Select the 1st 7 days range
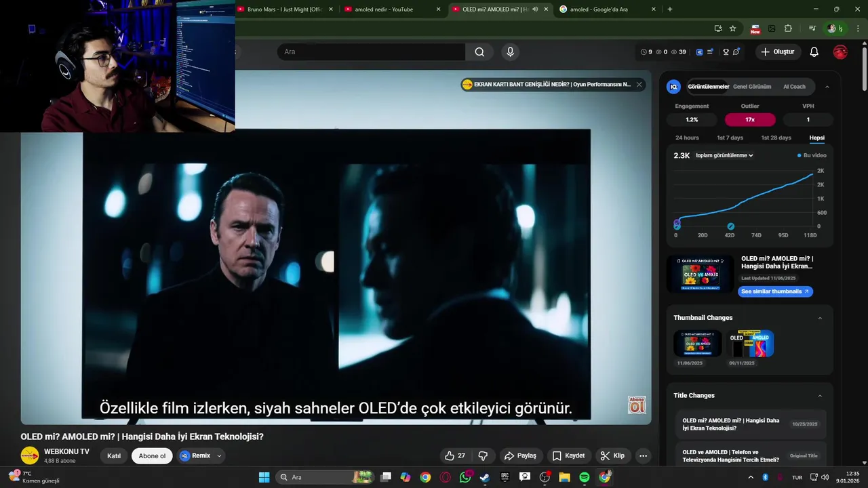868x488 pixels. pyautogui.click(x=730, y=138)
